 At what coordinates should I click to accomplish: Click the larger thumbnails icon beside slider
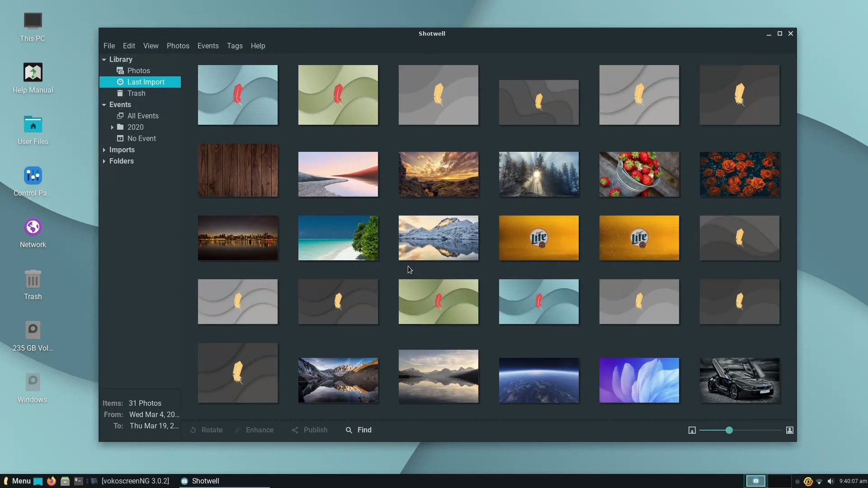(790, 430)
